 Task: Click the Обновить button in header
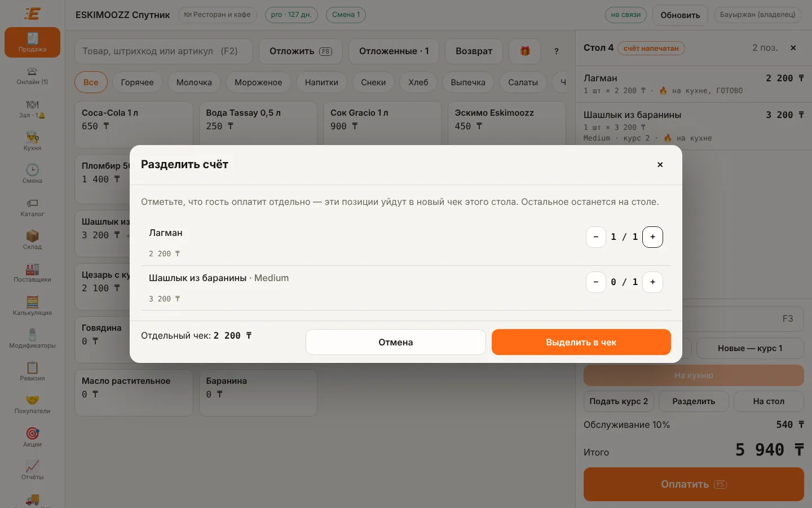680,15
